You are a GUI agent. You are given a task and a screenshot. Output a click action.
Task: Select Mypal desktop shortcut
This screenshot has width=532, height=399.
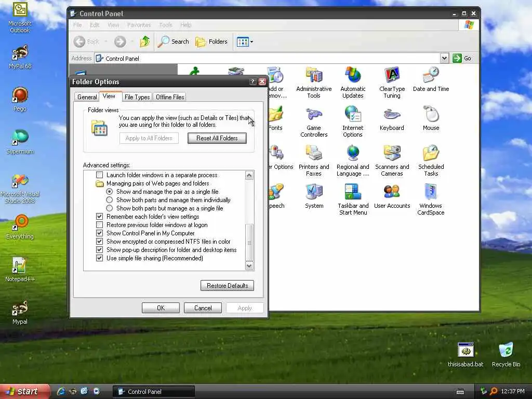(x=20, y=312)
